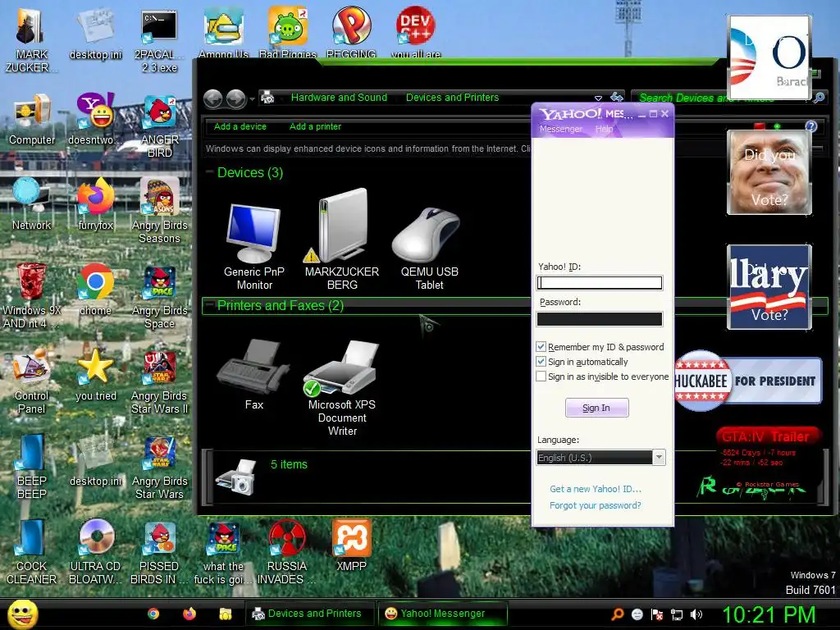Screen dimensions: 840x630
Task: Select Microsoft XPS Document Writer printer
Action: (342, 388)
